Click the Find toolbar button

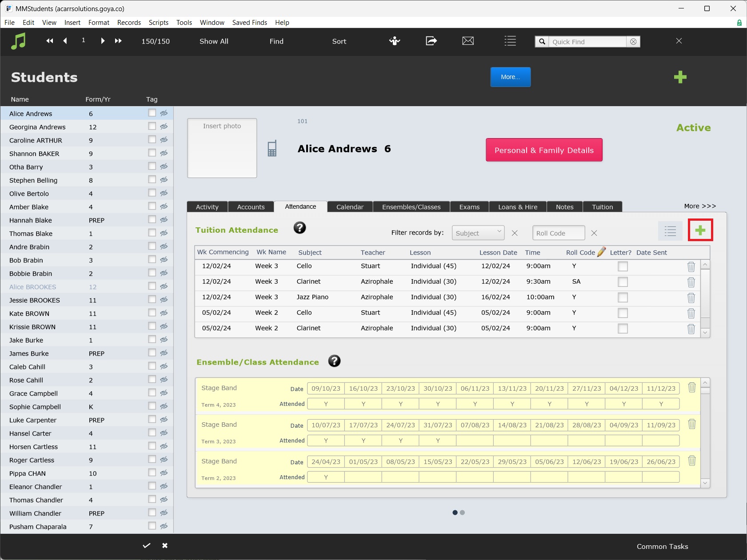[276, 41]
